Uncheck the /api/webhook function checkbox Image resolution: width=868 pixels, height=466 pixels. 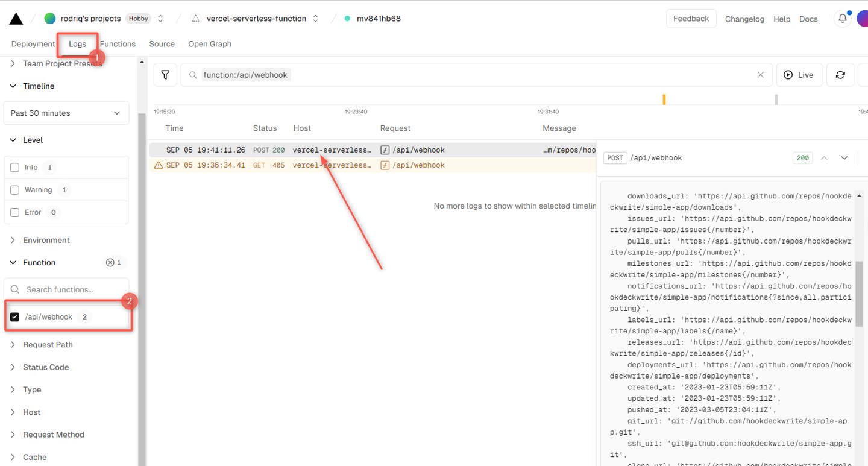point(15,317)
